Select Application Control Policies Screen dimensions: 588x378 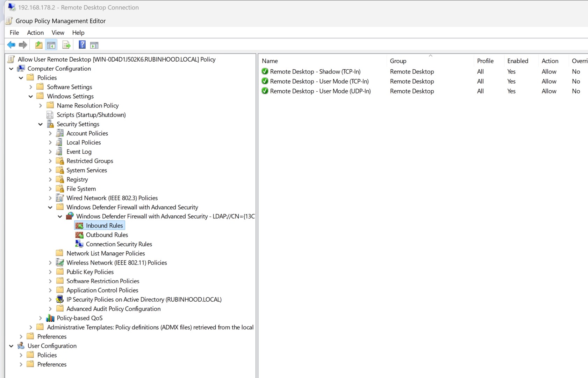tap(102, 290)
